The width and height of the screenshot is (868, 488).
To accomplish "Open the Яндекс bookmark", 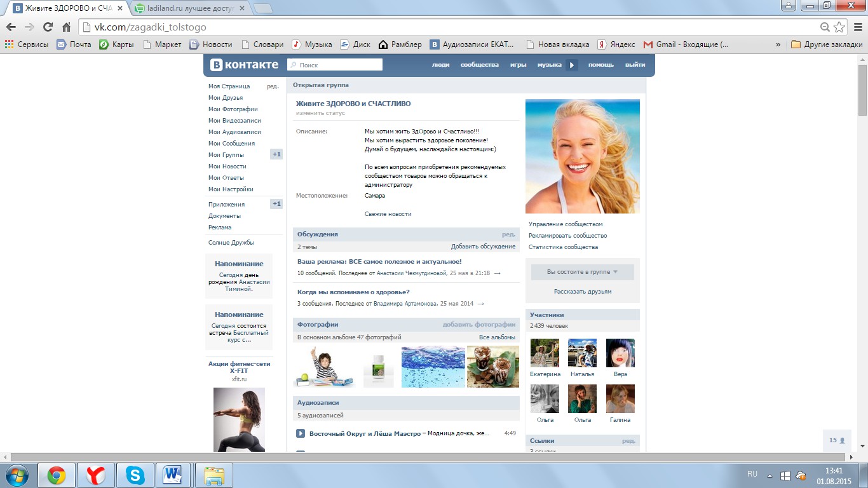I will click(616, 44).
